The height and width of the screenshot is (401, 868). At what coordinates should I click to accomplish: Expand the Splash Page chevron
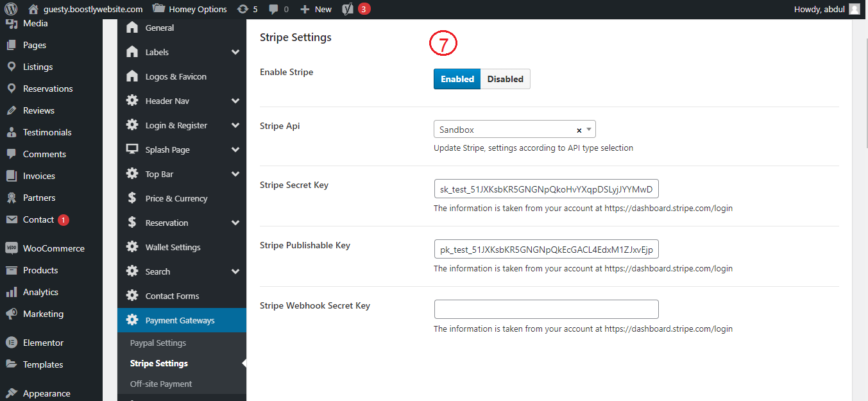pos(235,149)
